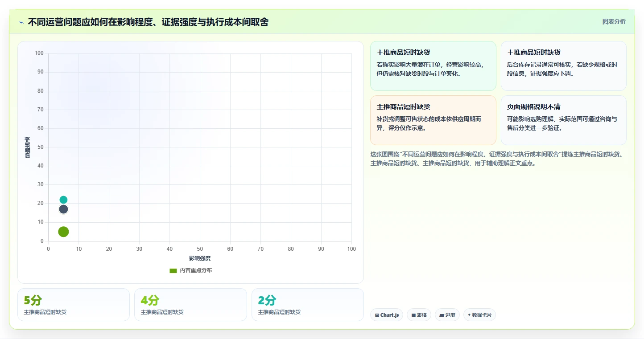Image resolution: width=644 pixels, height=339 pixels.
Task: Open the card mentioning 补货或调整可售状态的成本
Action: 433,120
